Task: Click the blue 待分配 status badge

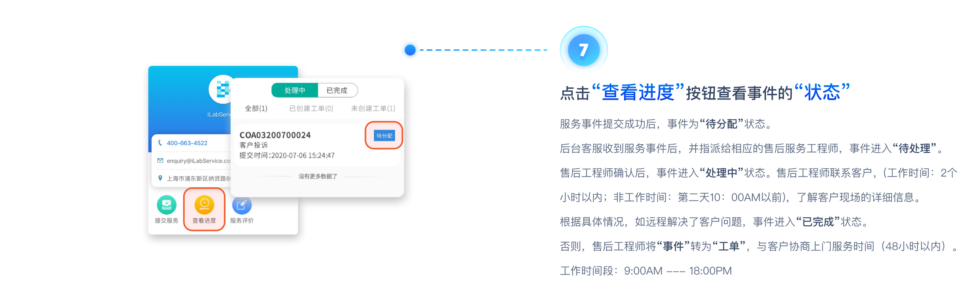Action: point(384,136)
